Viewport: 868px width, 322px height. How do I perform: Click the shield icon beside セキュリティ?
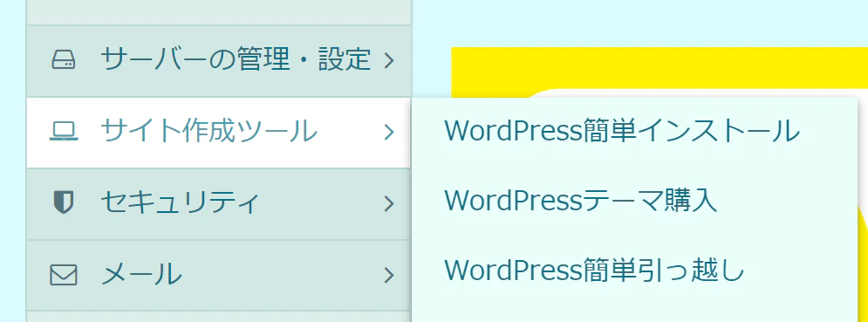[63, 202]
